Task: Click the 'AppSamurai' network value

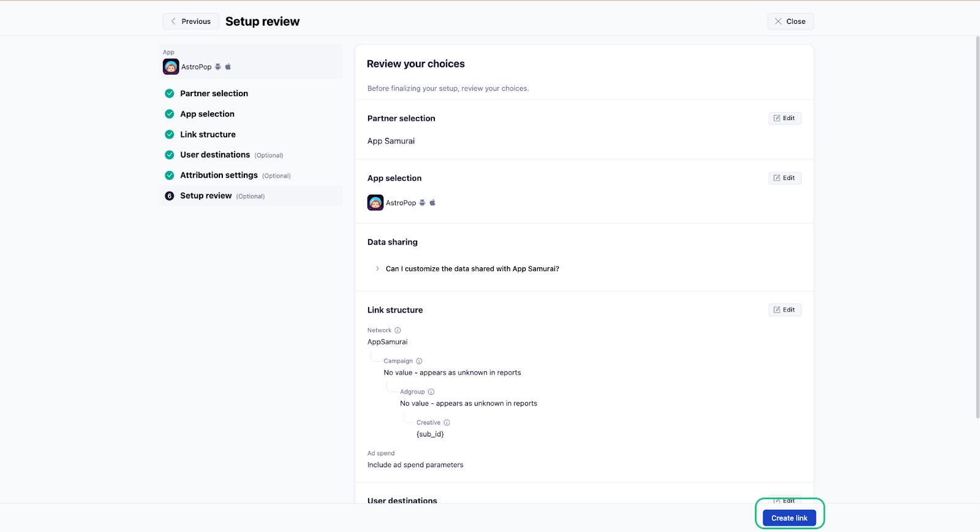Action: [387, 342]
